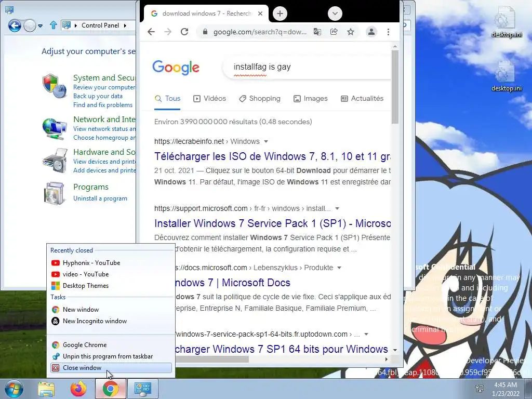Image resolution: width=532 pixels, height=399 pixels.
Task: Open 'Installer Windows 7 Service Pack 1' result
Action: 272,223
